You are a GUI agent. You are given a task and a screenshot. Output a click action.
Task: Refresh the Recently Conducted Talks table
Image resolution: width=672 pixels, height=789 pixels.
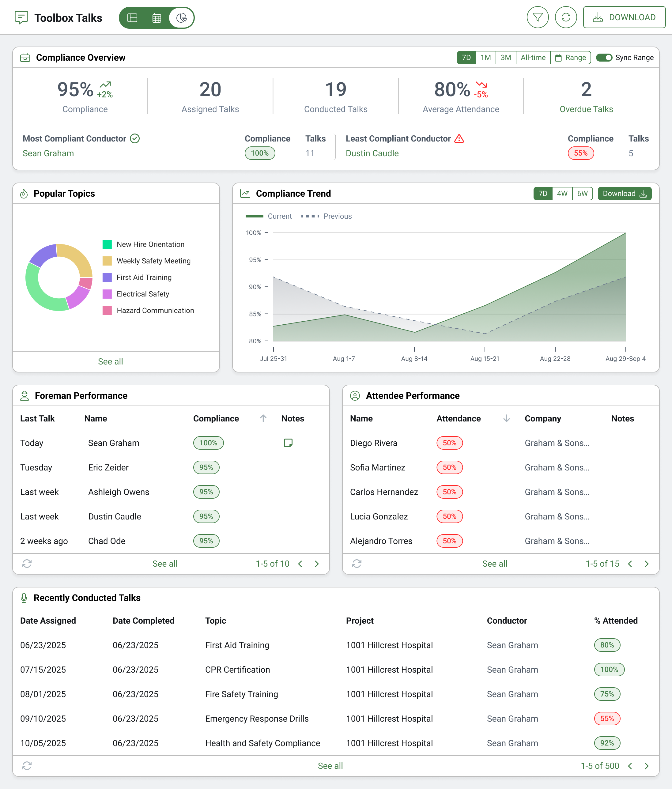[27, 766]
